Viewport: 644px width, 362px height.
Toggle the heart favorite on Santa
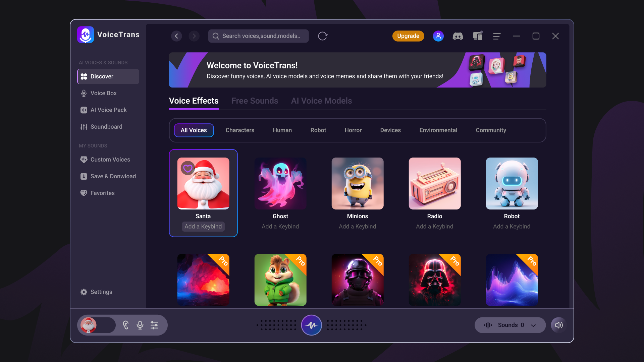[187, 168]
